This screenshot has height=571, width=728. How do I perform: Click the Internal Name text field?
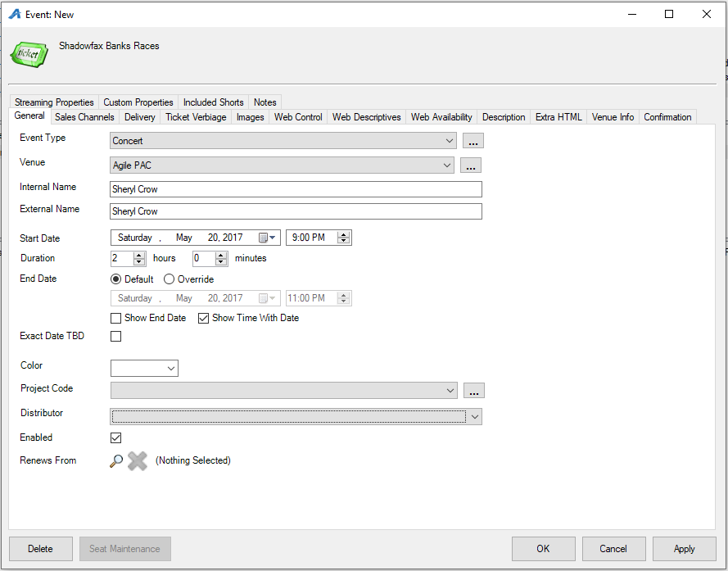pyautogui.click(x=296, y=189)
